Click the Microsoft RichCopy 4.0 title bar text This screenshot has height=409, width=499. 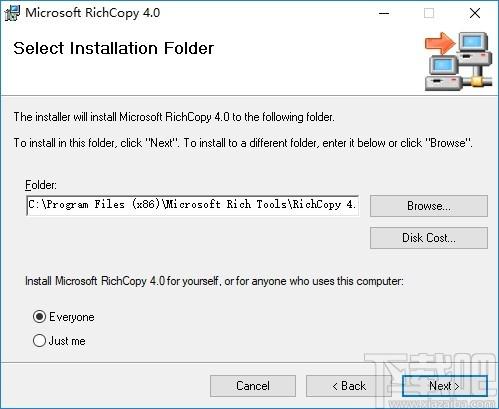pos(93,13)
